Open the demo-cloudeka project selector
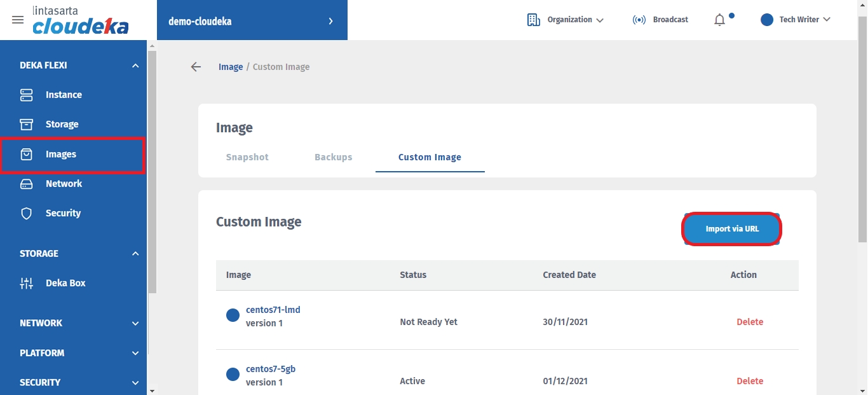This screenshot has width=868, height=395. click(x=252, y=21)
